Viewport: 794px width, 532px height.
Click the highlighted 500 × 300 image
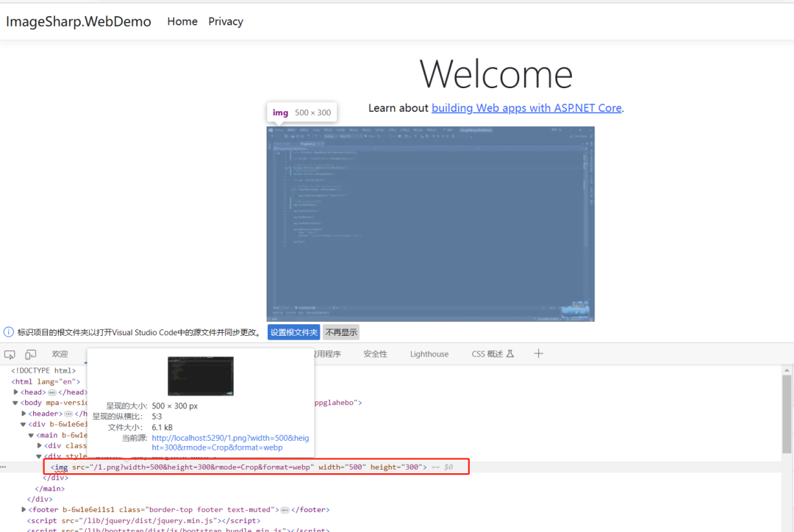(x=430, y=223)
